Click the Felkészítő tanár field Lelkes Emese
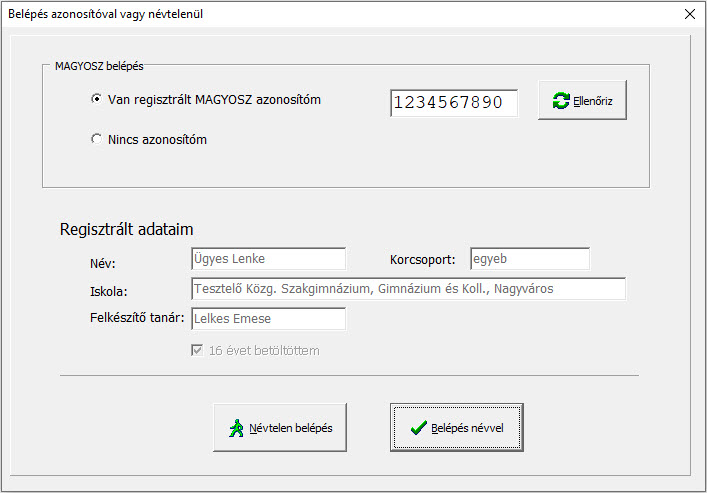Image resolution: width=707 pixels, height=493 pixels. click(x=269, y=318)
